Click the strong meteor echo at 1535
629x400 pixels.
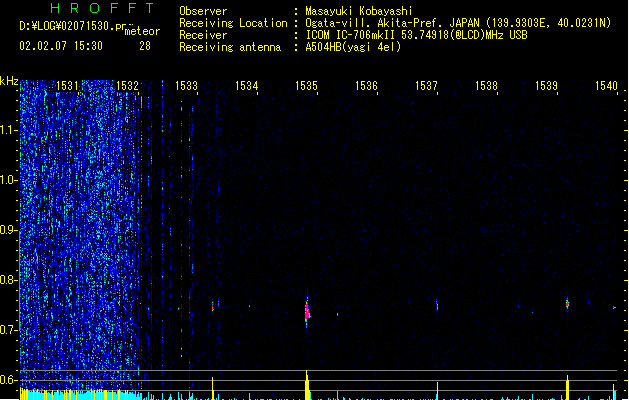coord(307,310)
